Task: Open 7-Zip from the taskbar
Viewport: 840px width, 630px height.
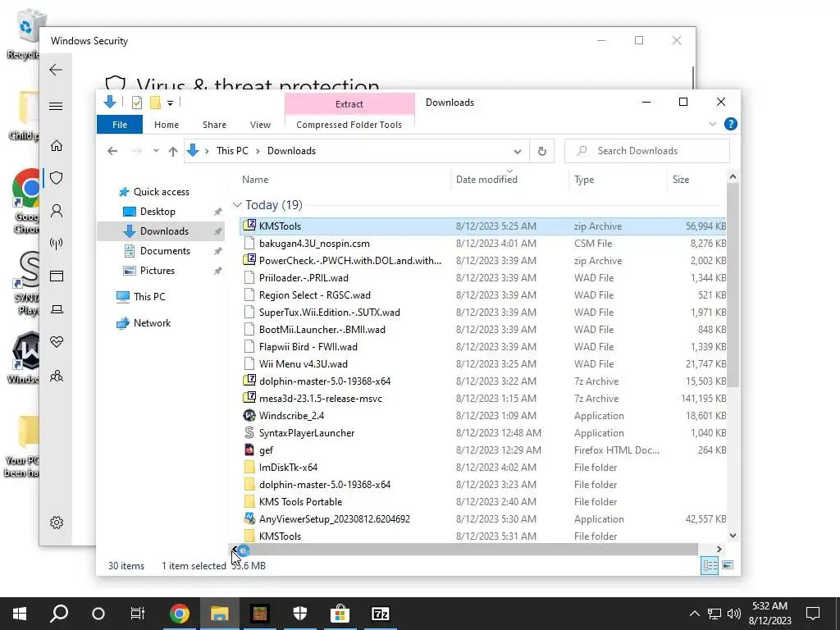Action: [381, 614]
